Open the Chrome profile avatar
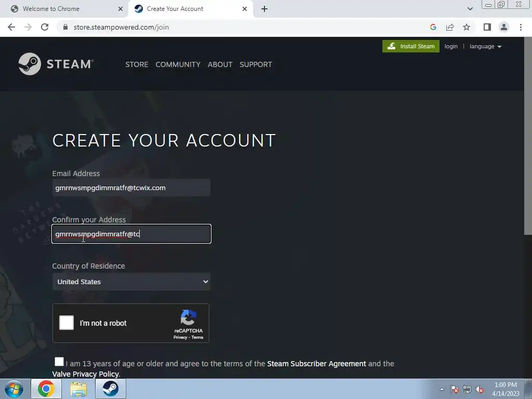This screenshot has width=532, height=399. [x=504, y=27]
